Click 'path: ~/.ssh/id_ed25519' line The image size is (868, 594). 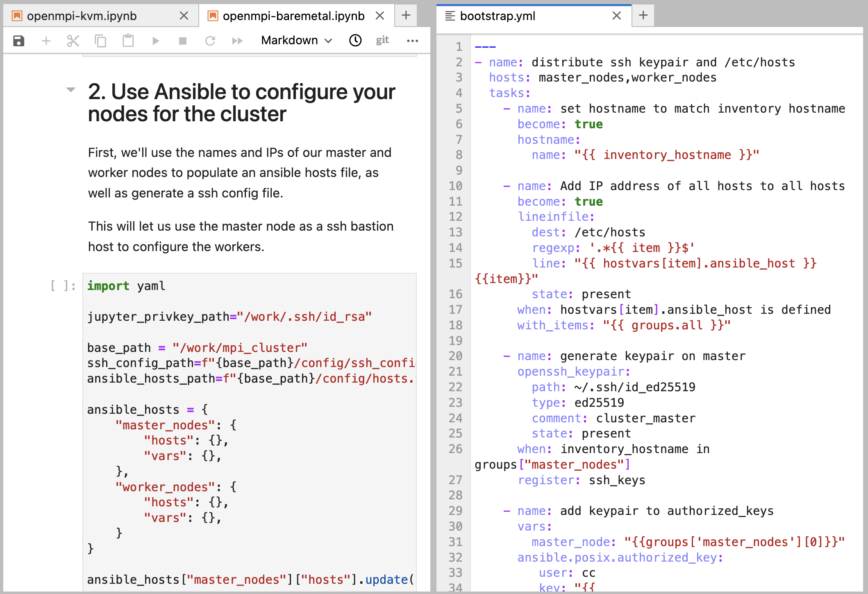tap(614, 387)
